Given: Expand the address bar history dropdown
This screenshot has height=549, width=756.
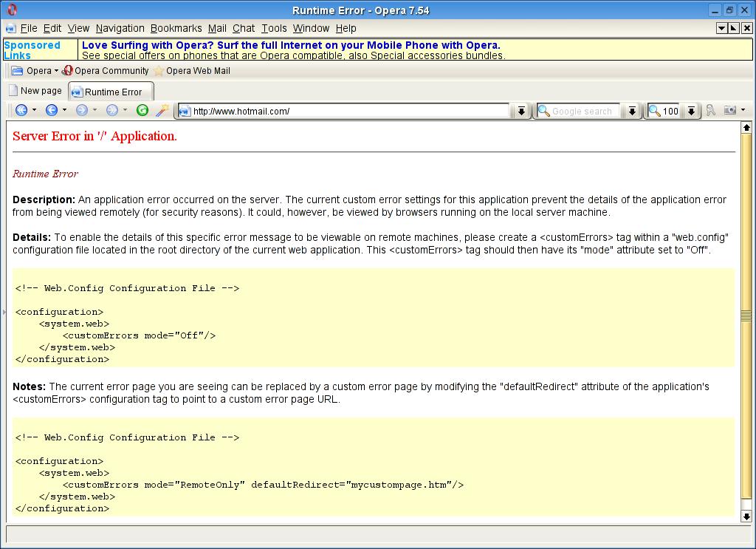Looking at the screenshot, I should coord(521,112).
